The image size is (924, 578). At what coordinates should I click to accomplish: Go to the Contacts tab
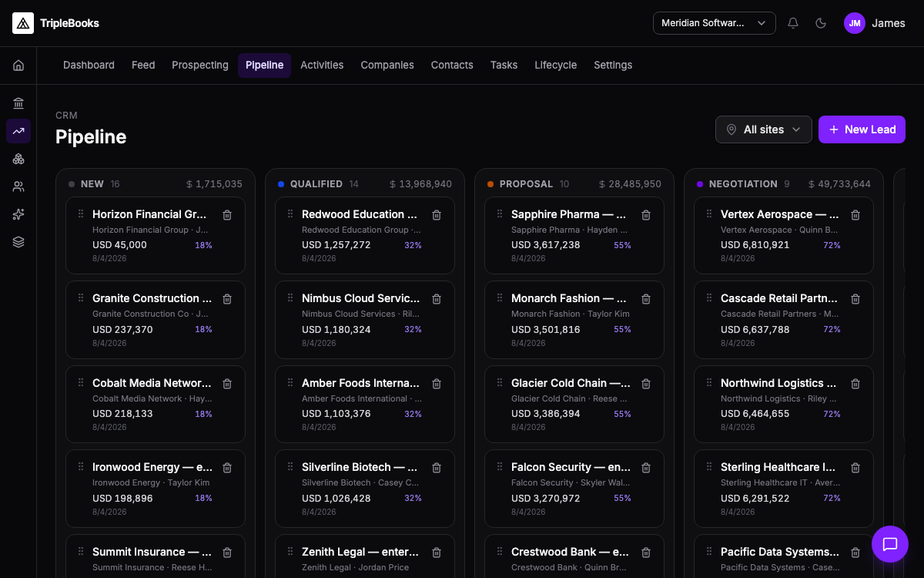click(452, 66)
